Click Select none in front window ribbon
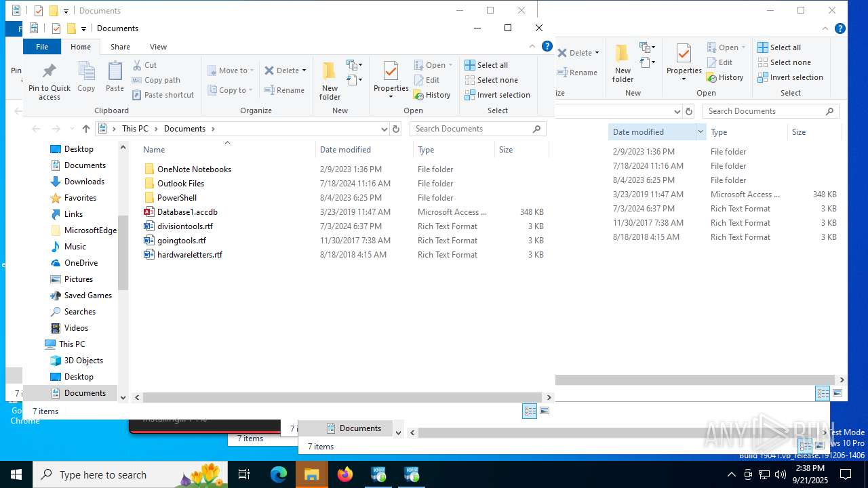The image size is (868, 488). coord(491,80)
